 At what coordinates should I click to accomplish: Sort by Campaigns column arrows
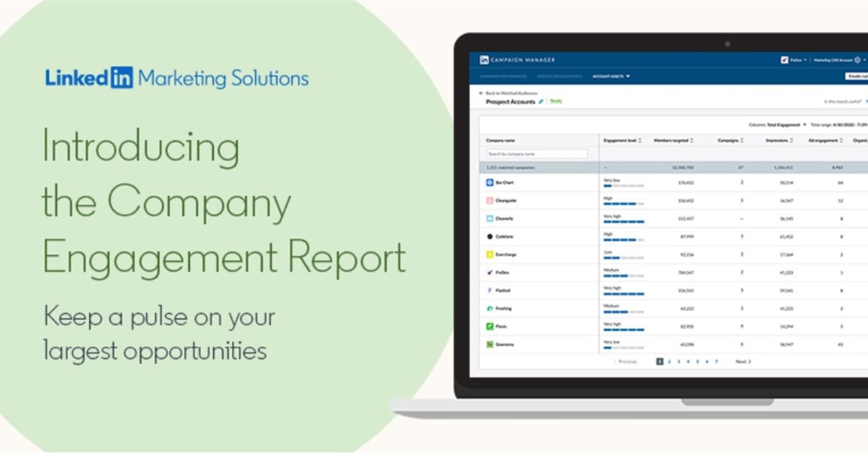(x=742, y=140)
